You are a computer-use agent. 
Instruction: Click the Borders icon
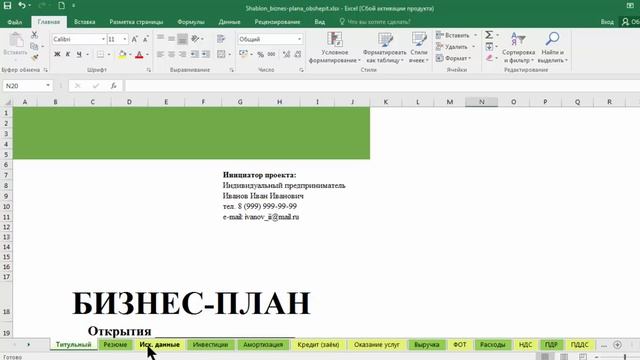pos(100,54)
